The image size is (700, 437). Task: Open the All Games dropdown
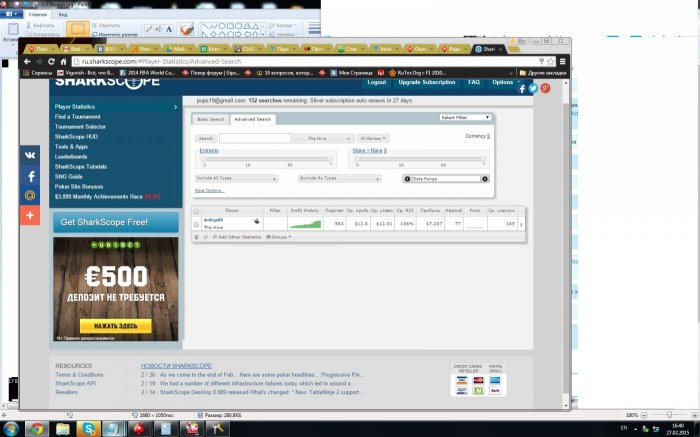373,138
